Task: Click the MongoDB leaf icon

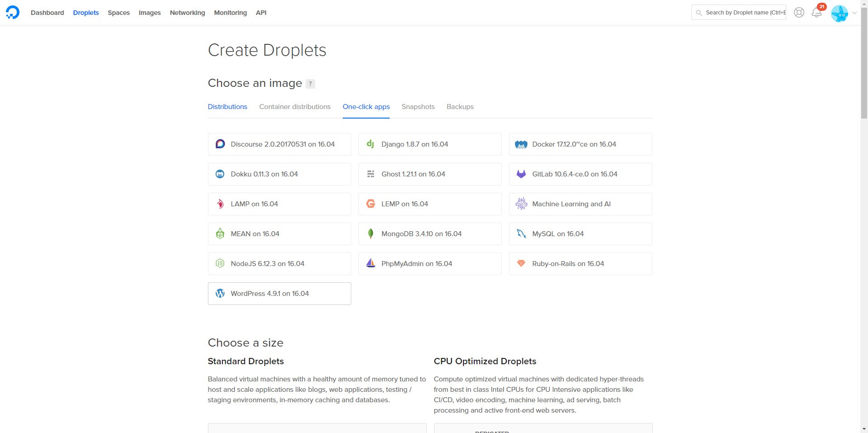Action: tap(371, 234)
